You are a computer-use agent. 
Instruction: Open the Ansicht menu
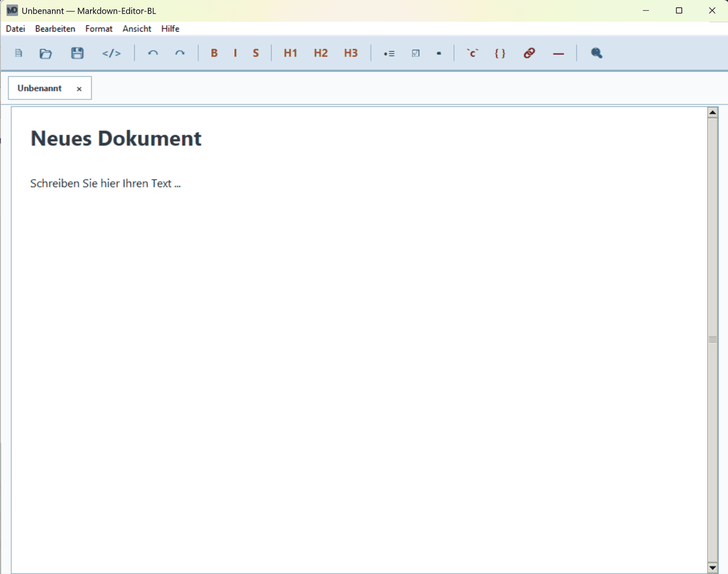pyautogui.click(x=137, y=29)
